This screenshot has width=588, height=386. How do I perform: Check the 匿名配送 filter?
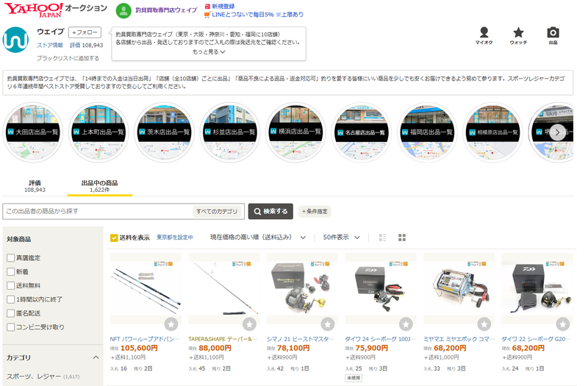pyautogui.click(x=11, y=313)
